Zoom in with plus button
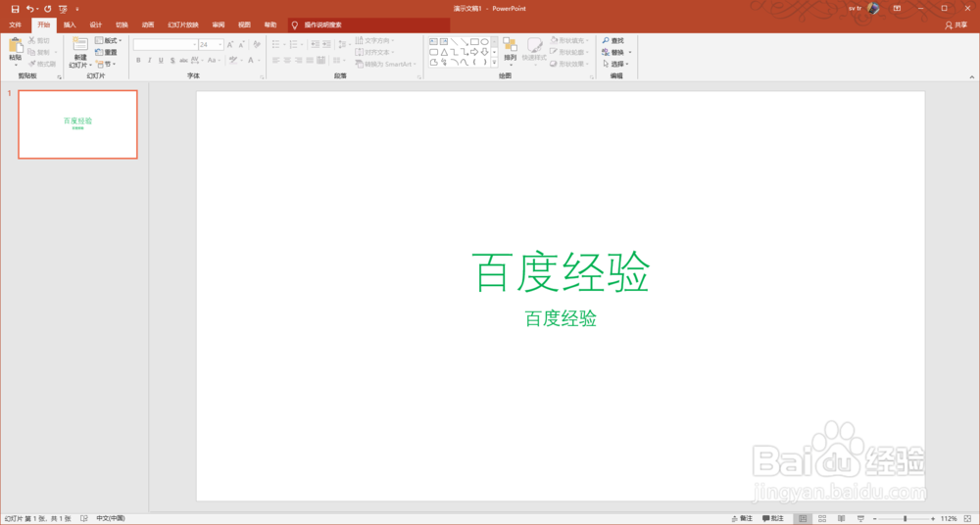 tap(933, 519)
